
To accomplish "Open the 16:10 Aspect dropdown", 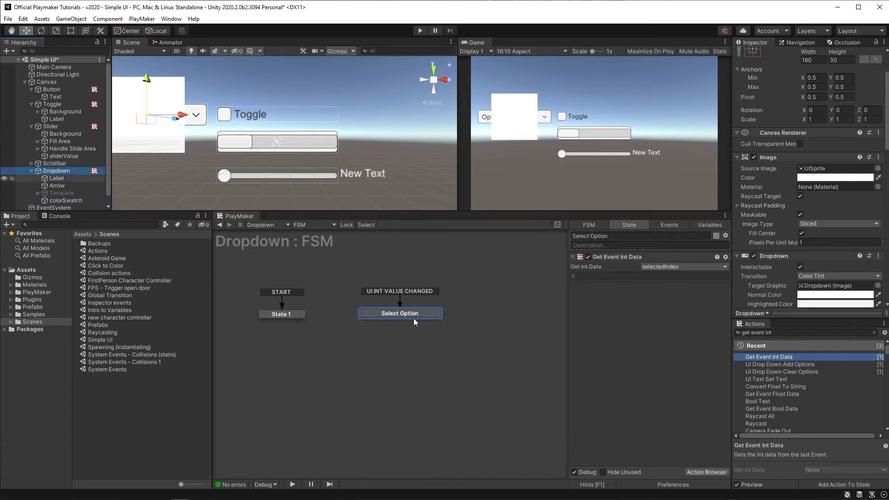I will point(531,51).
